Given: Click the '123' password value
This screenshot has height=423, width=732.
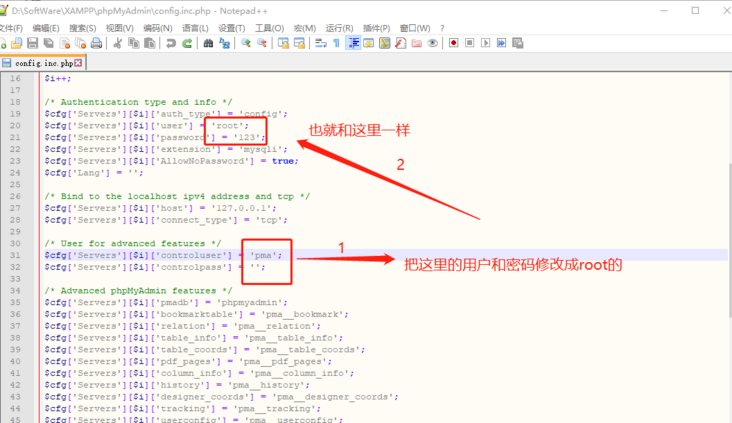Looking at the screenshot, I should [x=247, y=137].
